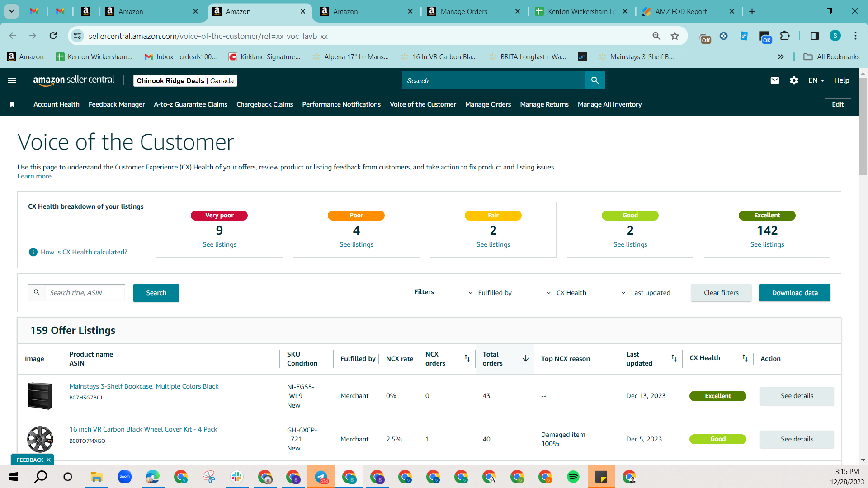Click the Seller Central header search box

[x=493, y=80]
